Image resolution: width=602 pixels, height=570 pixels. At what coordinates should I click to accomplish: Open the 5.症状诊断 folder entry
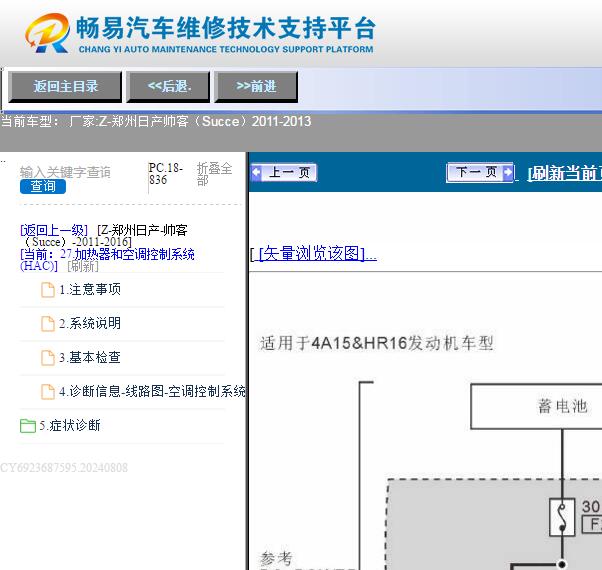tap(70, 425)
